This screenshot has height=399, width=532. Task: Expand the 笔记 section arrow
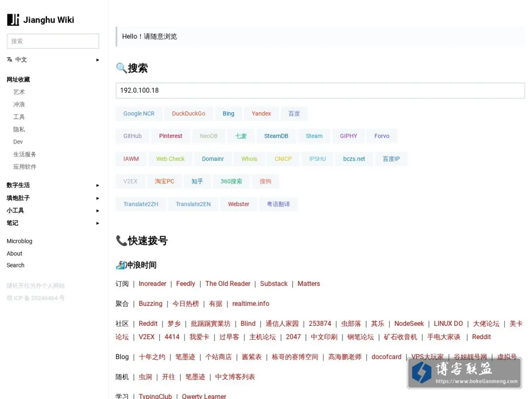coord(98,223)
